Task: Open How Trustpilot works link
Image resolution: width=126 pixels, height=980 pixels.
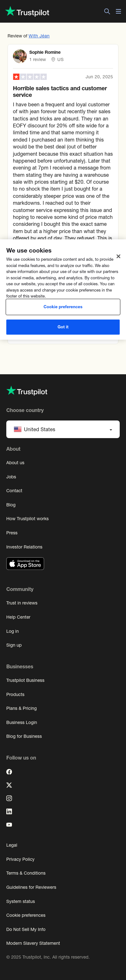Action: coord(27,519)
